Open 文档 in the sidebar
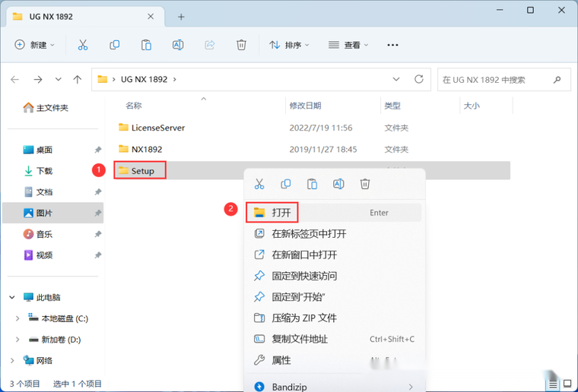578x392 pixels. pyautogui.click(x=38, y=191)
